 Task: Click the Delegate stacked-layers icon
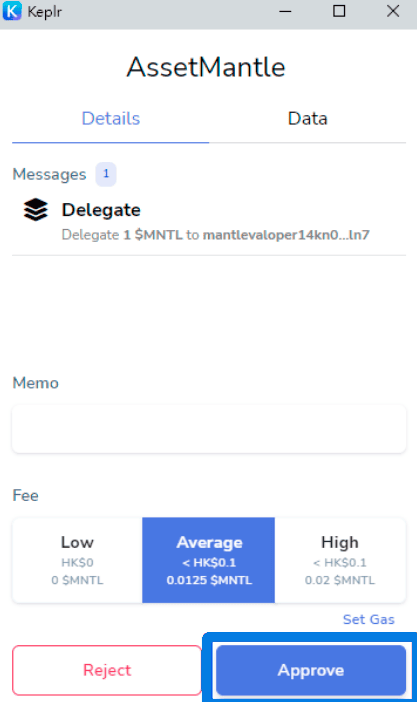35,210
